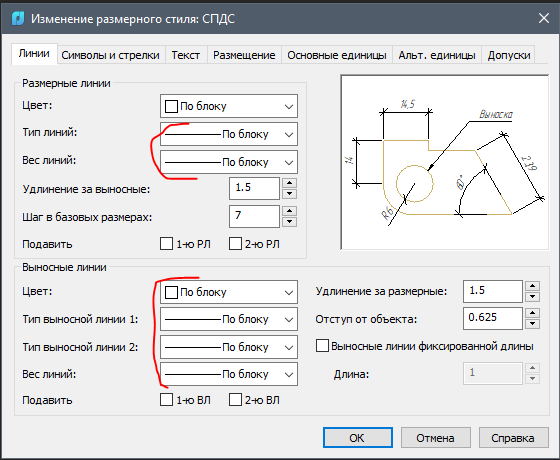The image size is (560, 460).
Task: Decrease Удлинение за выносные value
Action: pos(289,194)
